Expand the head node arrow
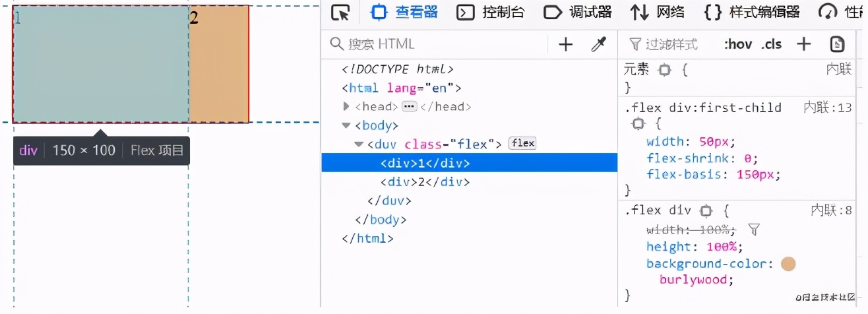This screenshot has height=314, width=868. click(347, 106)
